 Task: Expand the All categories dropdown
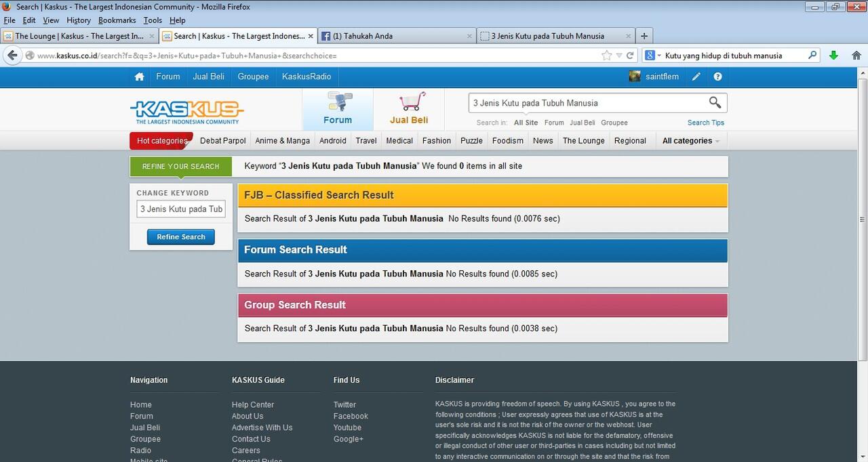point(690,141)
